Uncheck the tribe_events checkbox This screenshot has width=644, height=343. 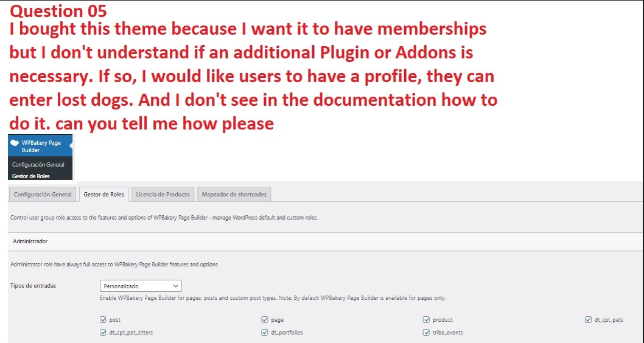coord(426,332)
